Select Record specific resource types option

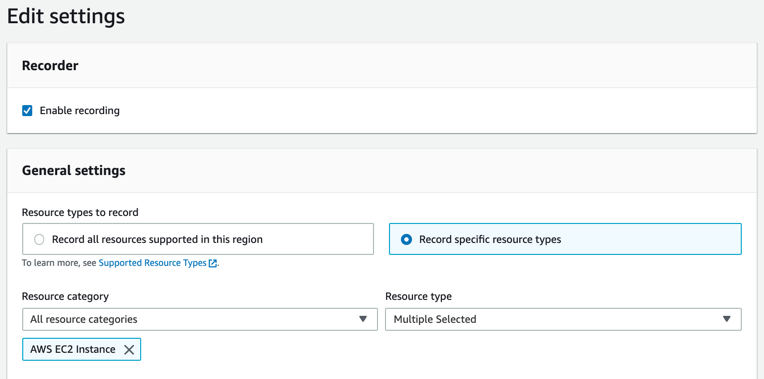[565, 239]
